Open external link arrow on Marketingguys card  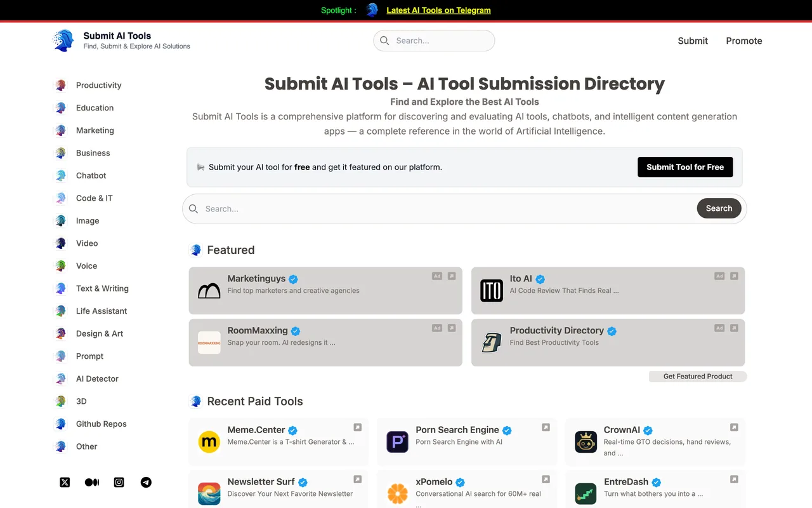[x=452, y=276]
